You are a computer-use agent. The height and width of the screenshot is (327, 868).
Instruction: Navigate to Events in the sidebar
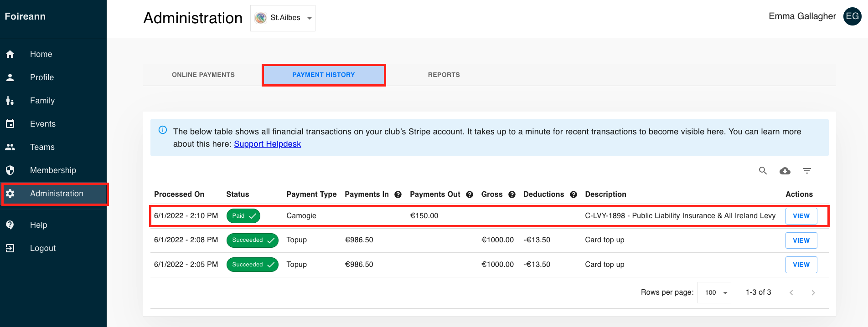point(43,124)
